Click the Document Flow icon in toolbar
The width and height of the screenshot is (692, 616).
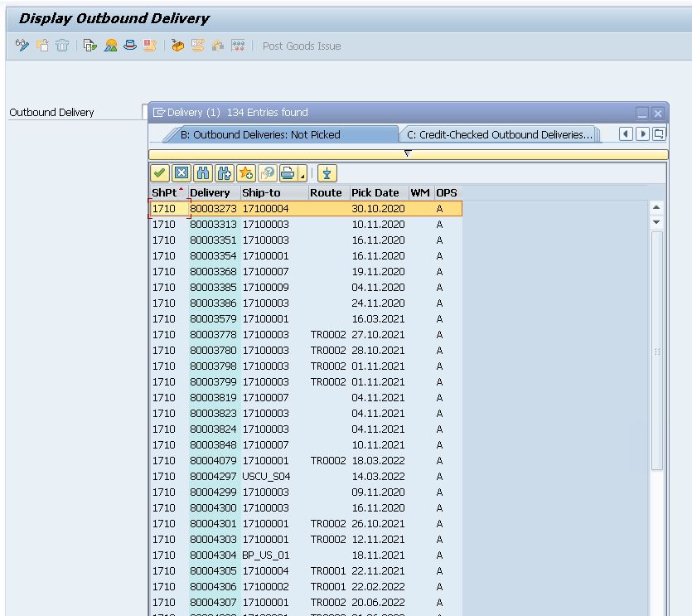click(x=90, y=46)
